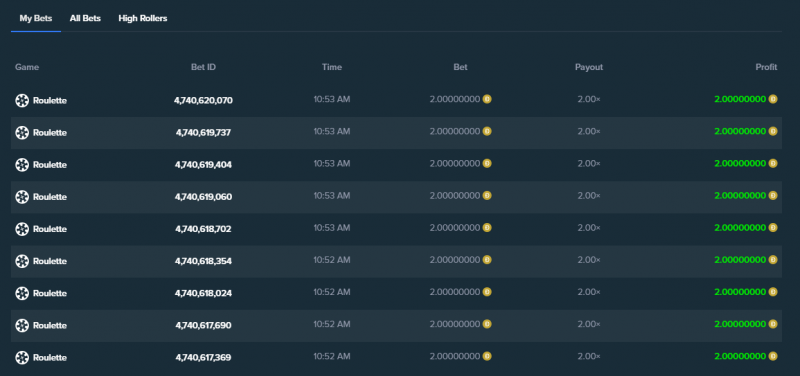Click Roulette icon for bet 4,740,619,060
This screenshot has width=800, height=376.
pos(22,197)
